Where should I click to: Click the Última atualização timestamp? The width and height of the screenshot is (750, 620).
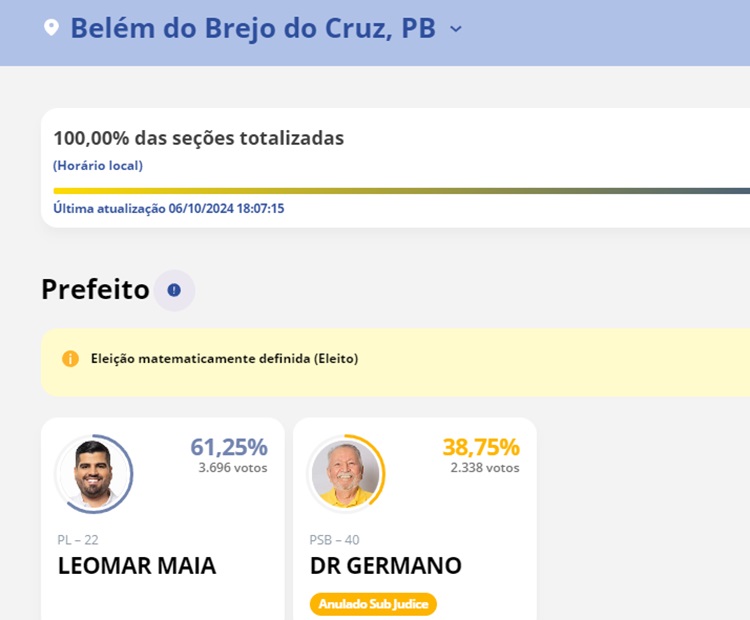pyautogui.click(x=169, y=208)
